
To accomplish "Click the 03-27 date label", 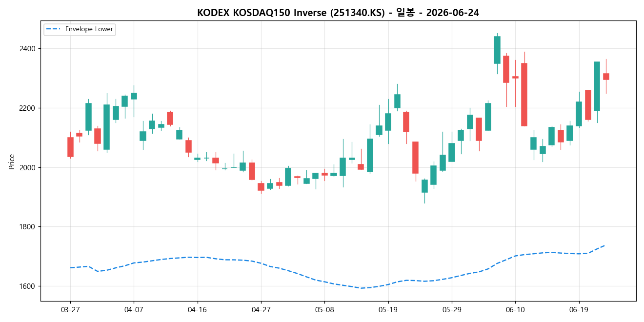I will click(70, 310).
